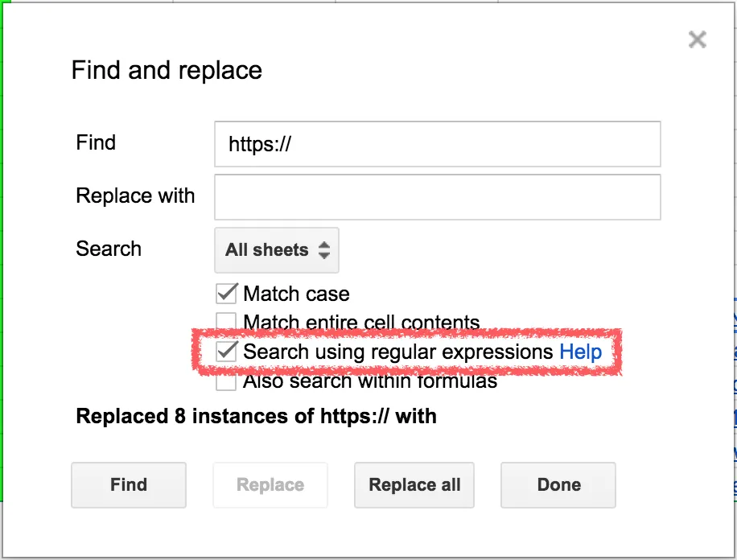Click the "Also search within formulas" label text
The width and height of the screenshot is (737, 560).
coord(370,381)
